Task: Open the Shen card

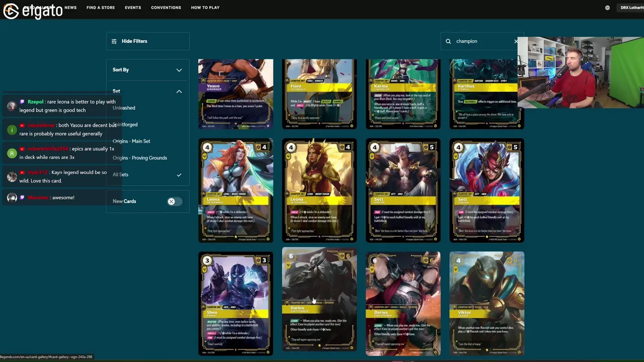Action: pyautogui.click(x=235, y=304)
